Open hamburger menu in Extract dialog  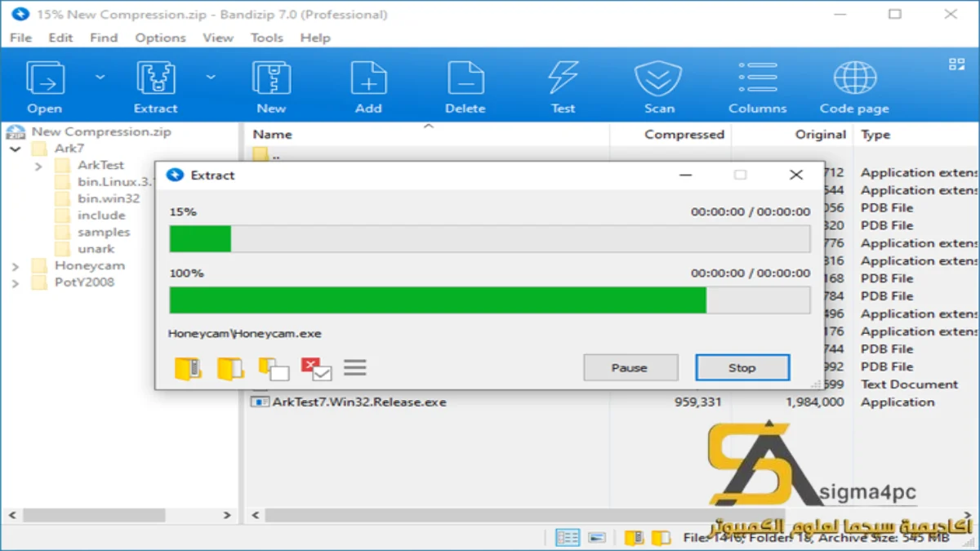[x=355, y=367]
